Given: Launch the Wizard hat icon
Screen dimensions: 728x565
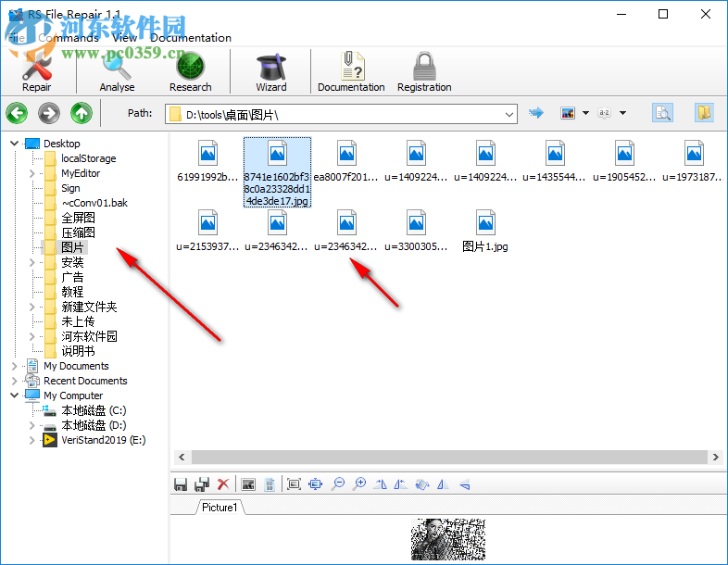Looking at the screenshot, I should click(271, 72).
